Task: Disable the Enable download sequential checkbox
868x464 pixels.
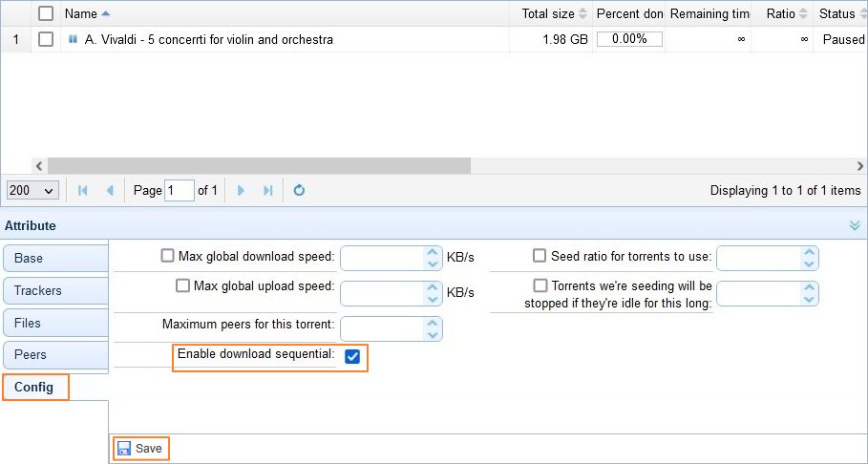Action: coord(352,356)
